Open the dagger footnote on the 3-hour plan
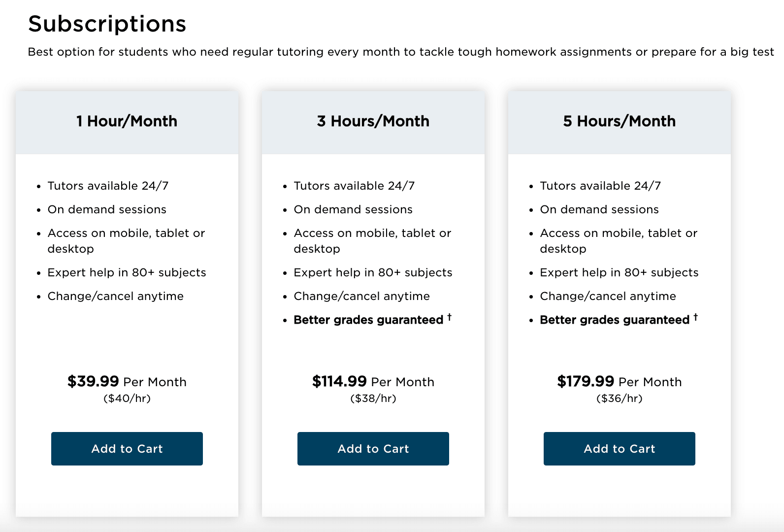The image size is (784, 532). click(450, 316)
